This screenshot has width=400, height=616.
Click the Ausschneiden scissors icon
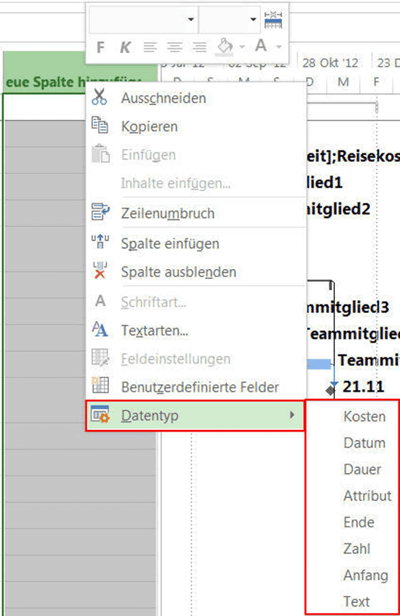coord(99,97)
